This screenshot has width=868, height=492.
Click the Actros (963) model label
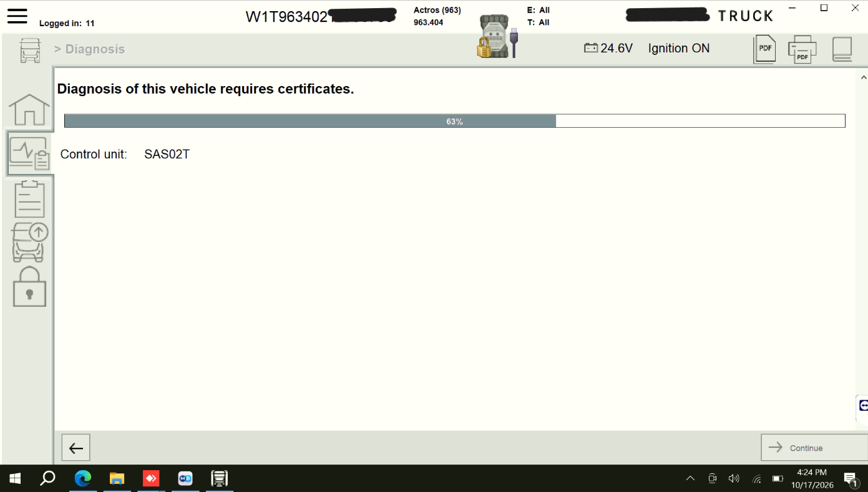pyautogui.click(x=437, y=10)
